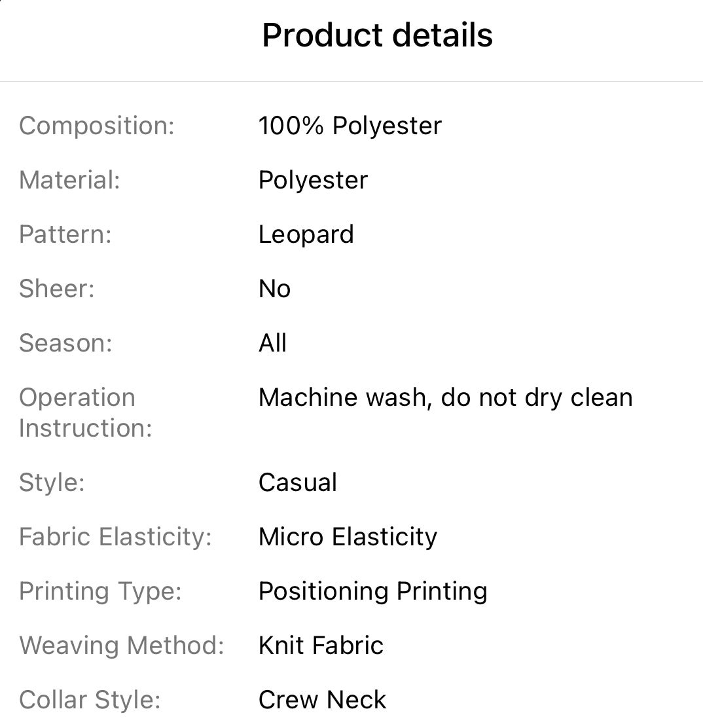Click the Positioning Printing value
703x728 pixels.
pyautogui.click(x=372, y=591)
